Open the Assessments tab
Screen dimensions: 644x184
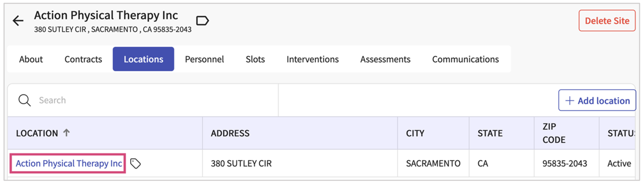(x=385, y=59)
